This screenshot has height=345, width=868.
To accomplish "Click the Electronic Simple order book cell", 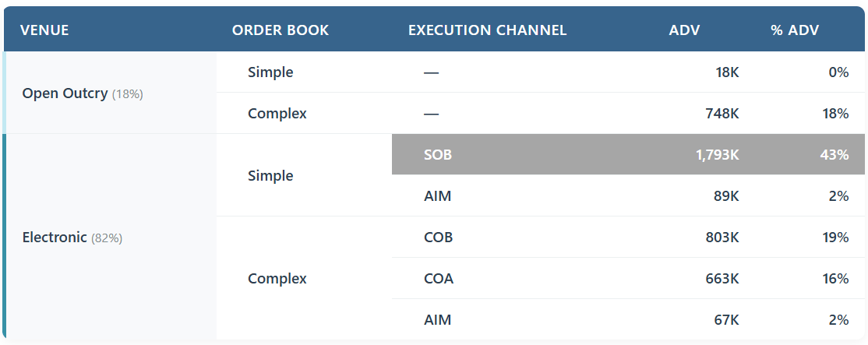I will click(x=304, y=175).
